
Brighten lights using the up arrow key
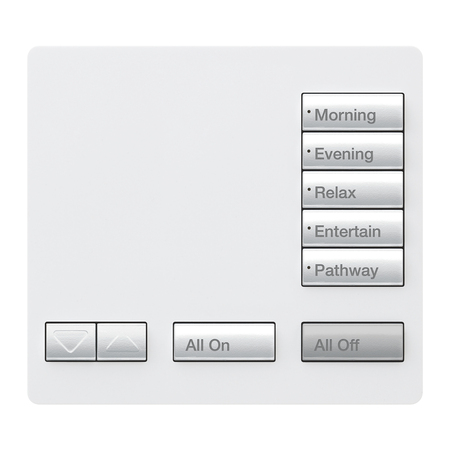point(122,342)
